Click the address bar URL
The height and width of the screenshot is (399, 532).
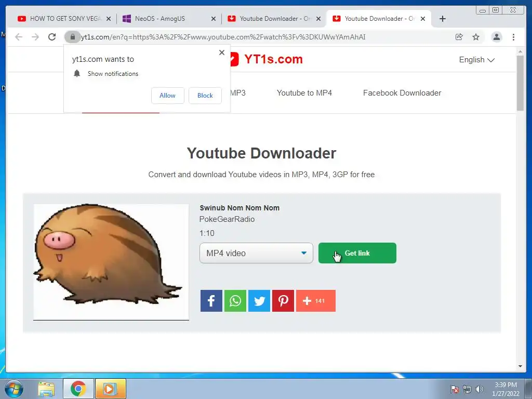pos(223,37)
